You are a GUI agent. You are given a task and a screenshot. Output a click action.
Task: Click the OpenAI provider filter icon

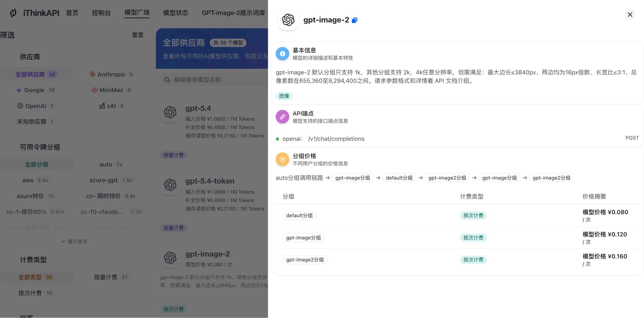coord(20,106)
